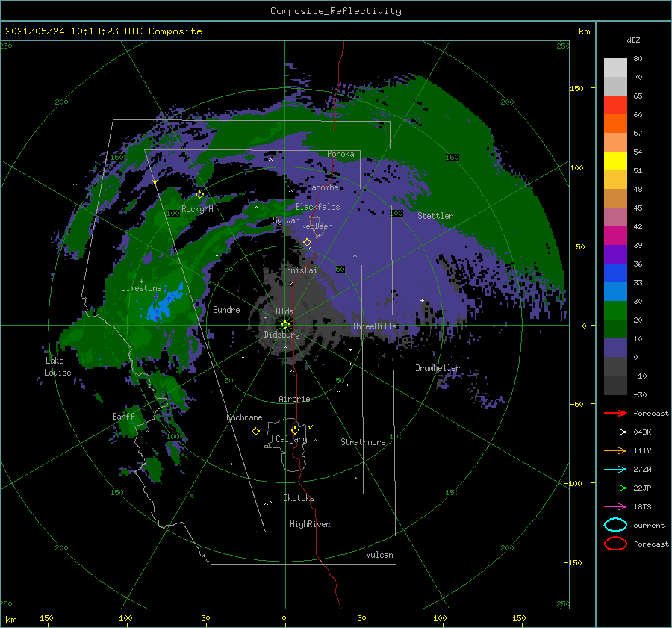Click the purple 10 dBZ color swatch

pyautogui.click(x=615, y=347)
